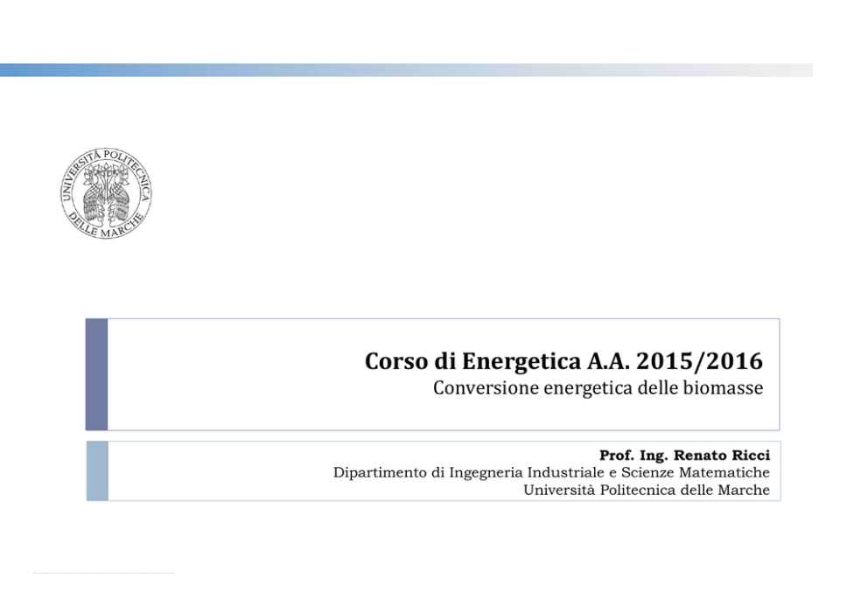
Task: Click the subtitle 'Conversione energetica delle biomasse'
Action: (x=598, y=387)
